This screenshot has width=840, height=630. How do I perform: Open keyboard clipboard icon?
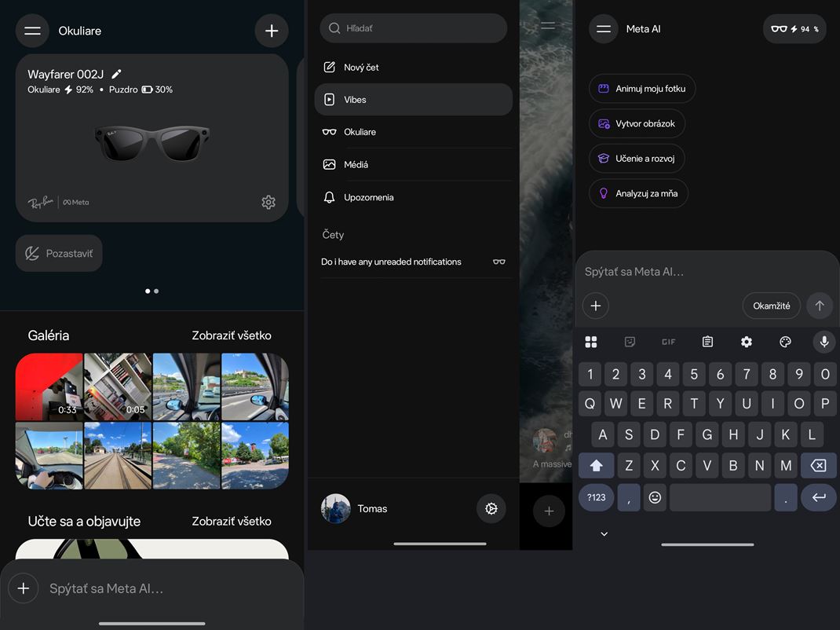pyautogui.click(x=707, y=342)
